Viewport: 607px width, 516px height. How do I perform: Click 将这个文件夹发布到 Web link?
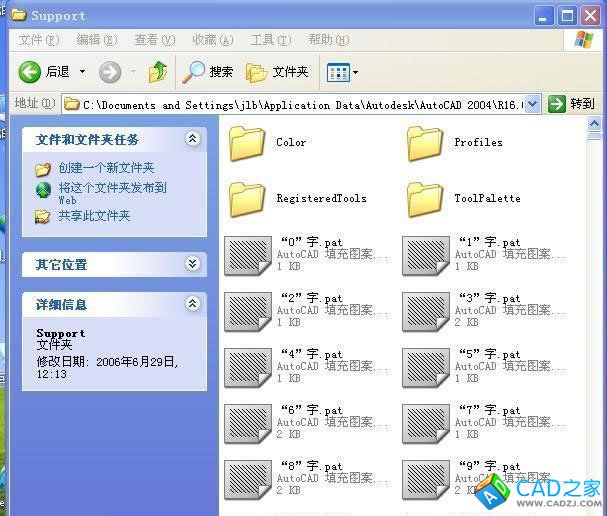[x=112, y=193]
